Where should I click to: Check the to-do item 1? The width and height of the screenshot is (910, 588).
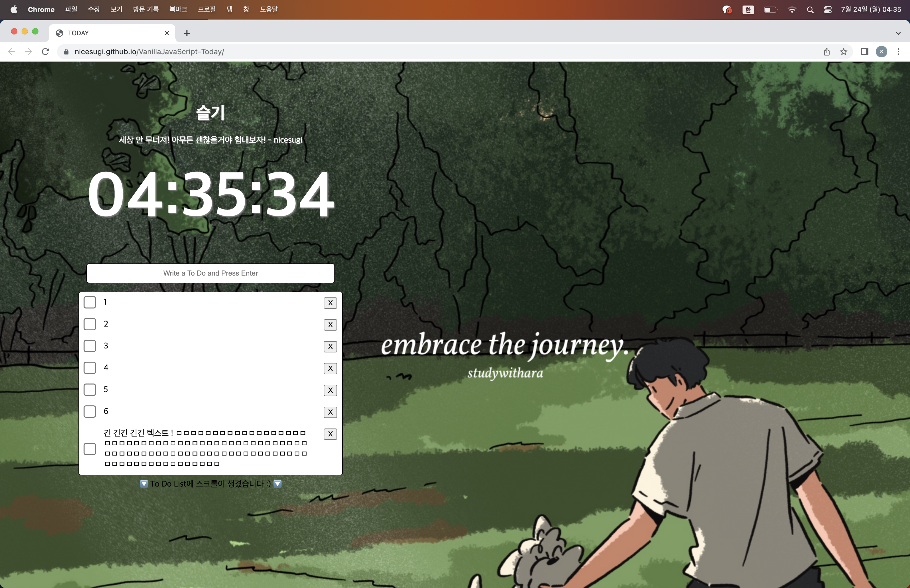click(x=90, y=302)
